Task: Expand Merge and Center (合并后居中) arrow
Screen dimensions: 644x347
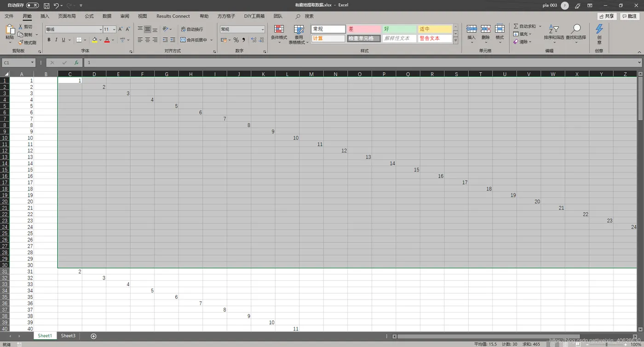Action: 212,40
